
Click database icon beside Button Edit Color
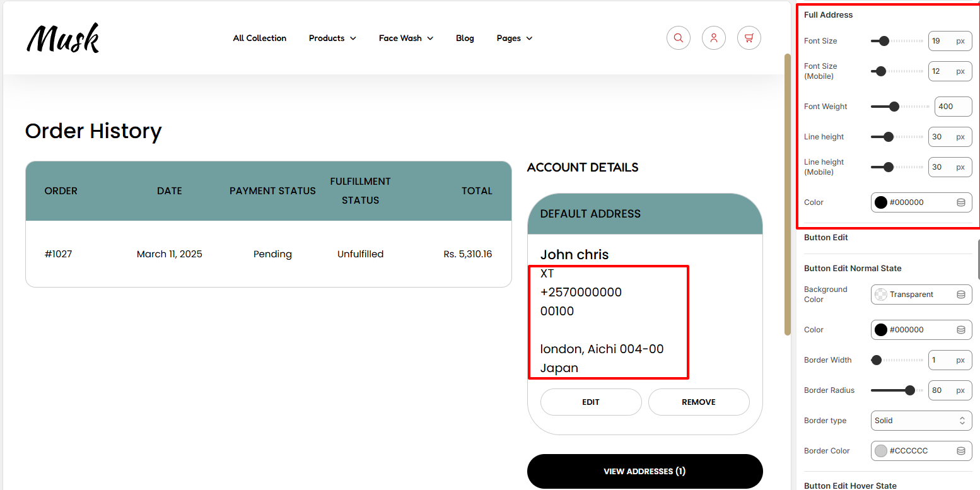(961, 330)
